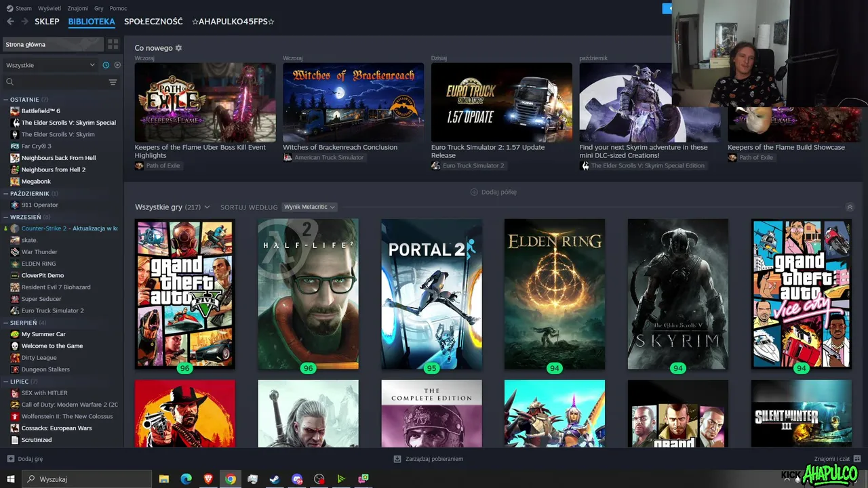Open the collections grid view icon
The height and width of the screenshot is (488, 868).
coord(113,44)
